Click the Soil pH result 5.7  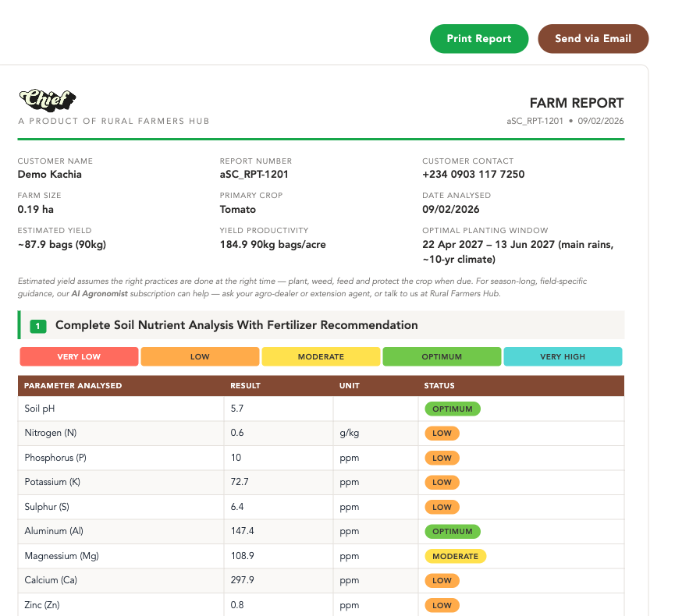pos(237,409)
